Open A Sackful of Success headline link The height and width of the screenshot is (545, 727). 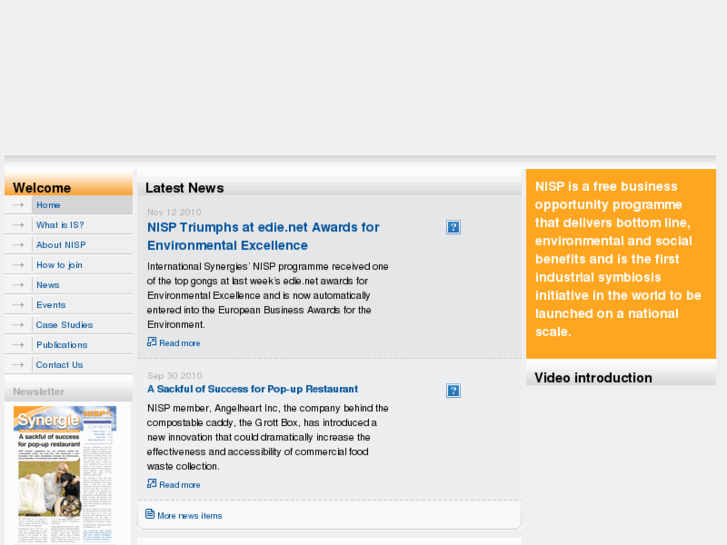pyautogui.click(x=252, y=389)
